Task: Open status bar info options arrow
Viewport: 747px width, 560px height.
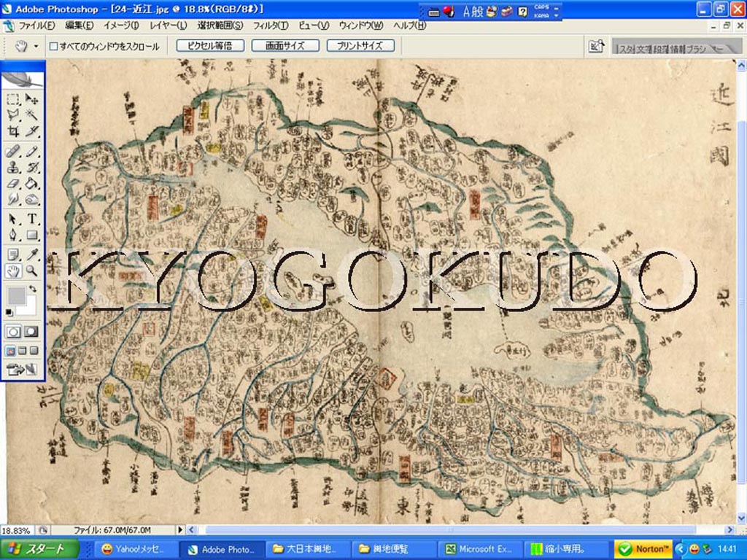Action: [x=180, y=529]
